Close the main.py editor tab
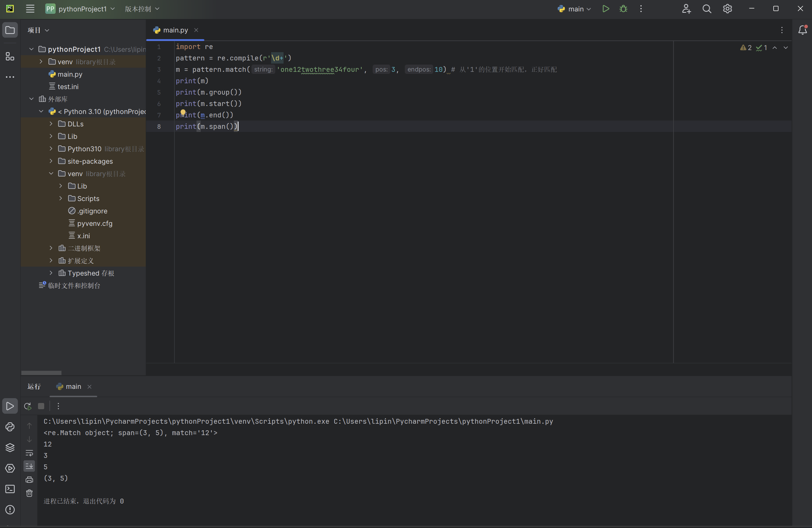This screenshot has height=528, width=812. click(x=196, y=30)
